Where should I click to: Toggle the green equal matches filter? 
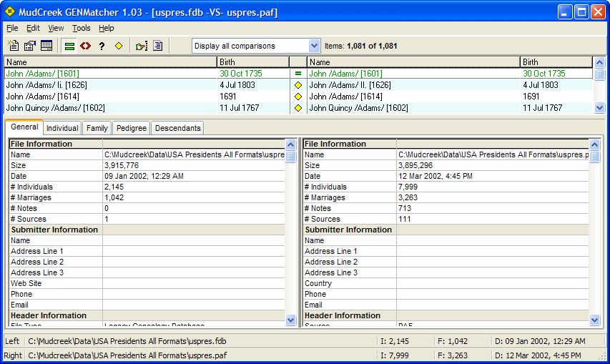69,46
